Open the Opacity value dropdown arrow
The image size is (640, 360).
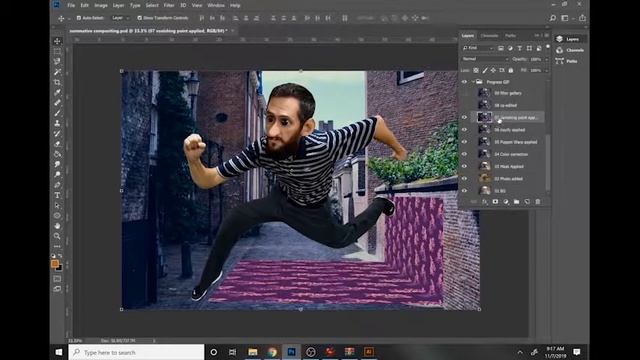[546, 59]
